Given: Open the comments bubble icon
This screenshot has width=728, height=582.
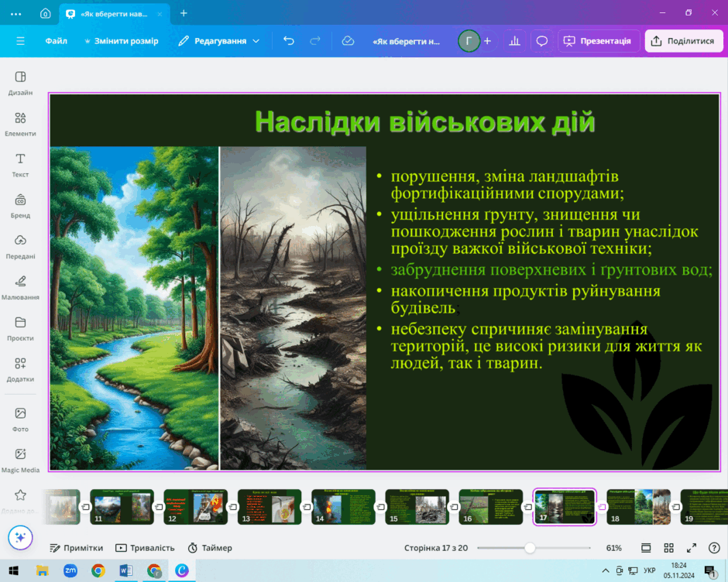Looking at the screenshot, I should tap(542, 41).
